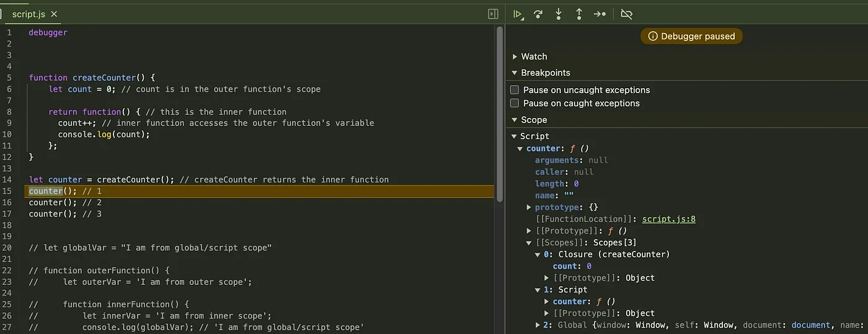This screenshot has height=334, width=868.
Task: Click line number 15 in the gutter
Action: click(x=9, y=191)
